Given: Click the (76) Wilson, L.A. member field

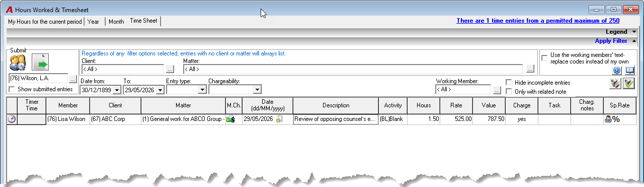Looking at the screenshot, I should pyautogui.click(x=38, y=79).
